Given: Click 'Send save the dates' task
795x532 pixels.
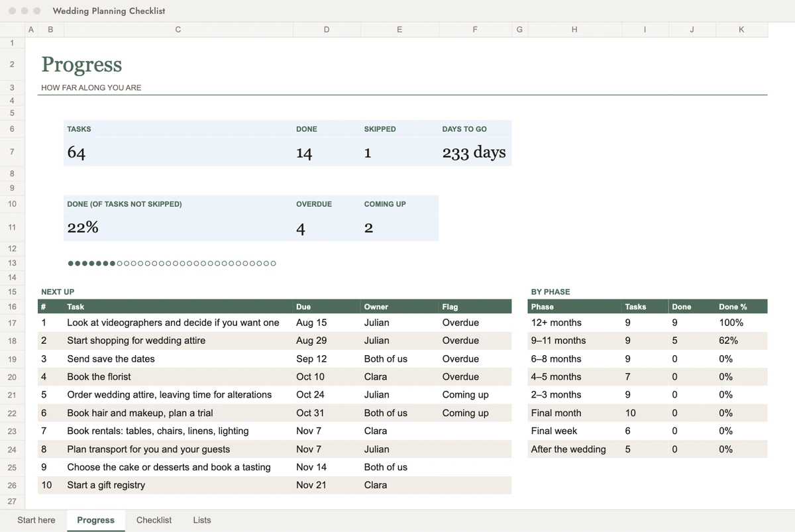Looking at the screenshot, I should [x=111, y=358].
